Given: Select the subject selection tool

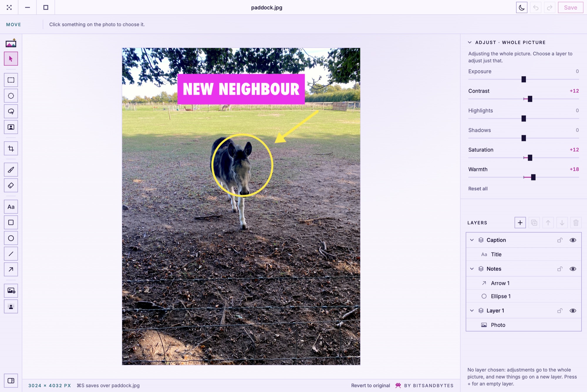Looking at the screenshot, I should pyautogui.click(x=11, y=127).
